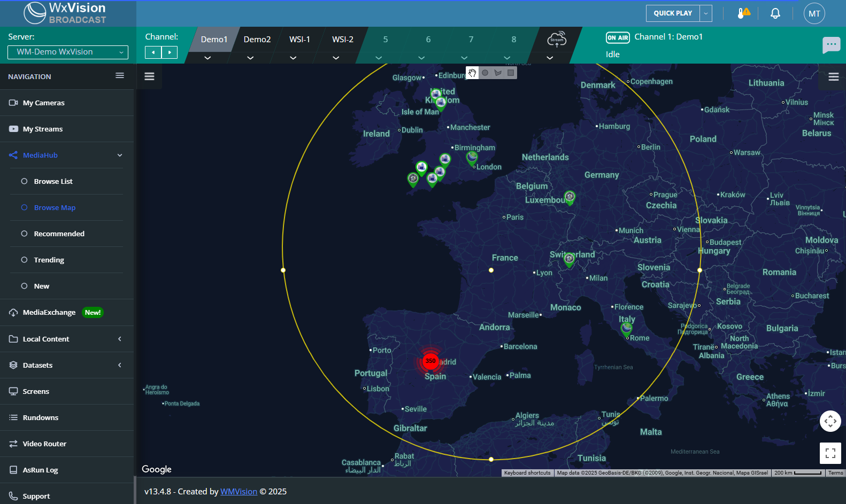Open the Quick Play dropdown arrow

[x=706, y=13]
